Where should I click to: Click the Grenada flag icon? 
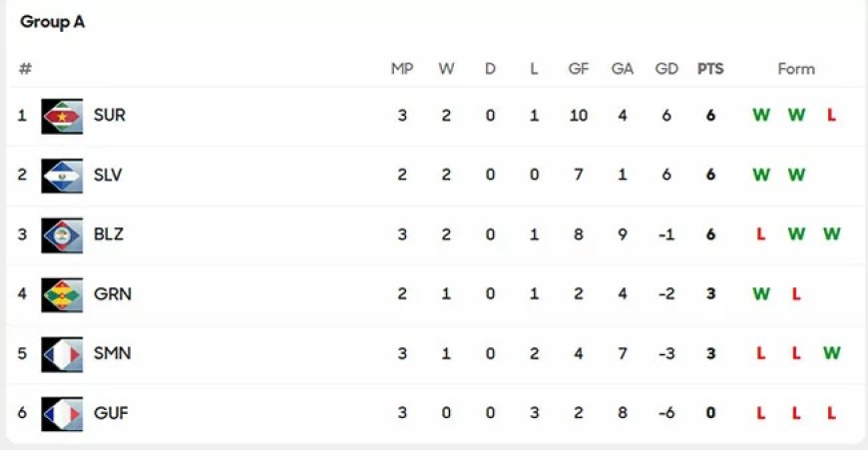pos(62,294)
